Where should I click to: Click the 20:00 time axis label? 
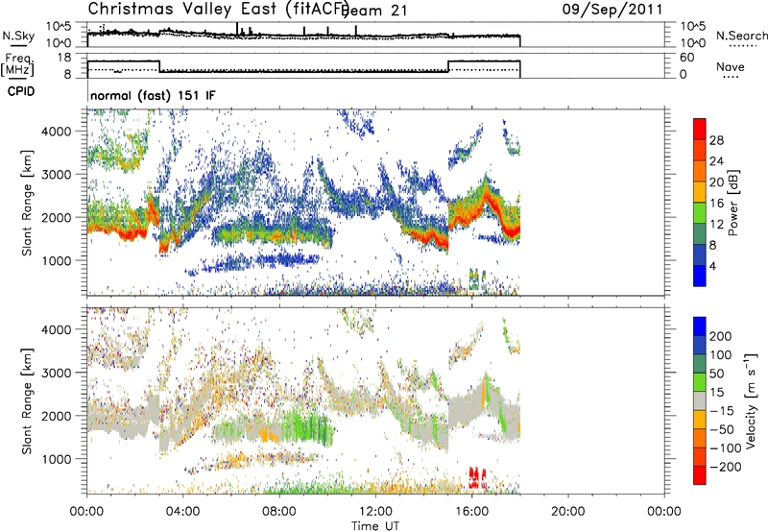coord(567,512)
